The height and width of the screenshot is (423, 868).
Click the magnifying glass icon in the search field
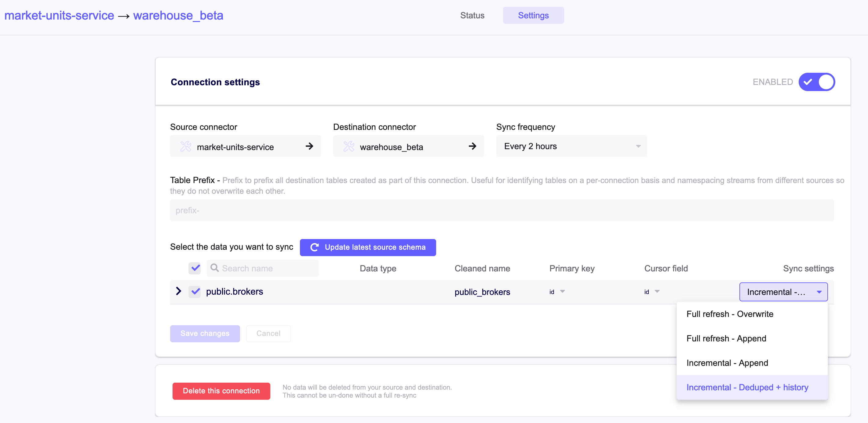[x=215, y=268]
